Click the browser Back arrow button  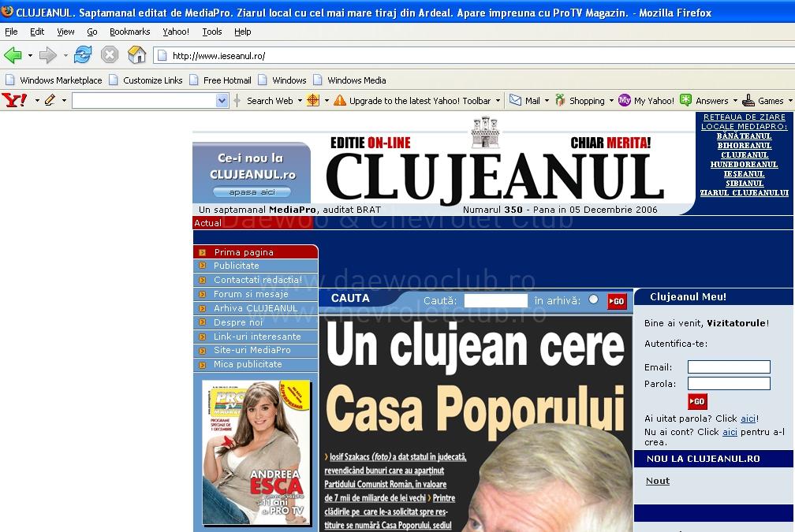(x=13, y=55)
